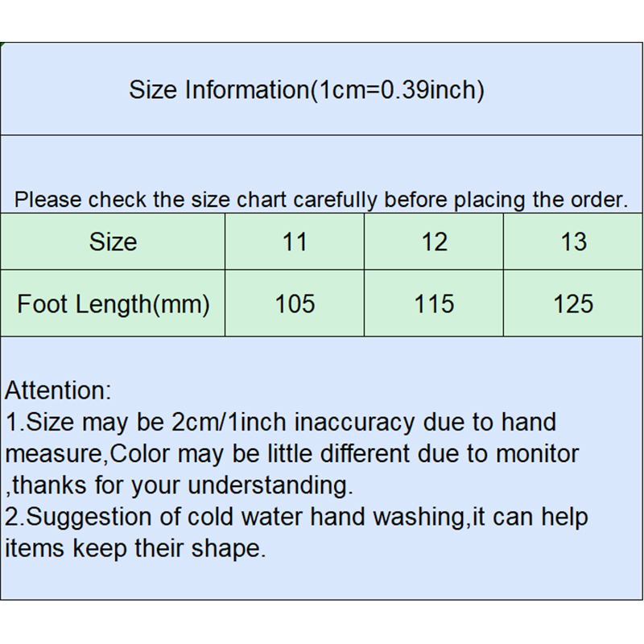
Task: Click the size chart reminder sentence
Action: 321,200
